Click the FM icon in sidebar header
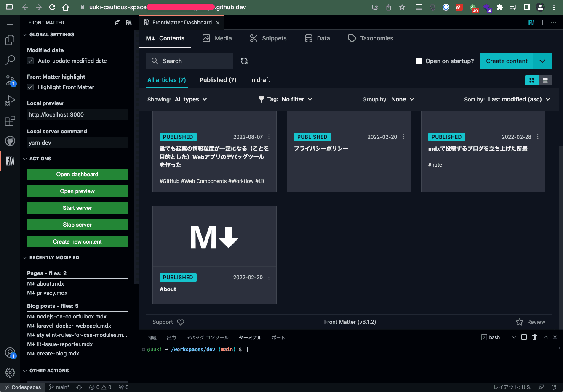563x392 pixels. (129, 23)
